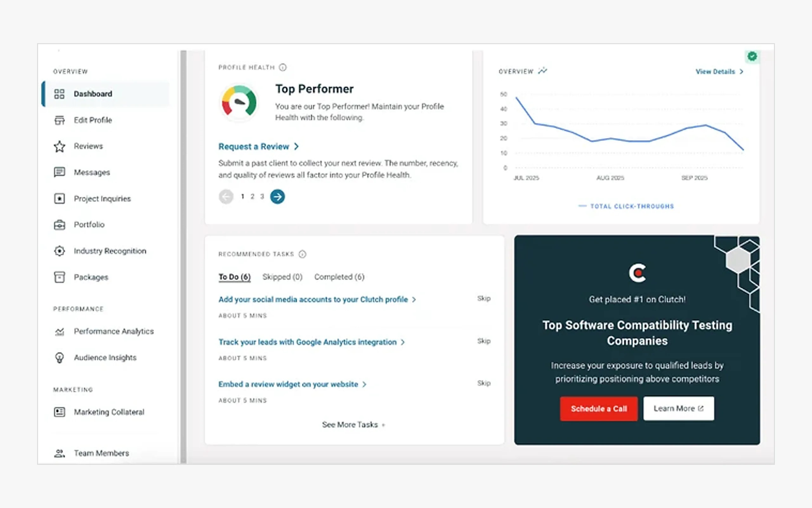Click the Edit Profile storefront icon
The image size is (812, 508).
point(59,120)
